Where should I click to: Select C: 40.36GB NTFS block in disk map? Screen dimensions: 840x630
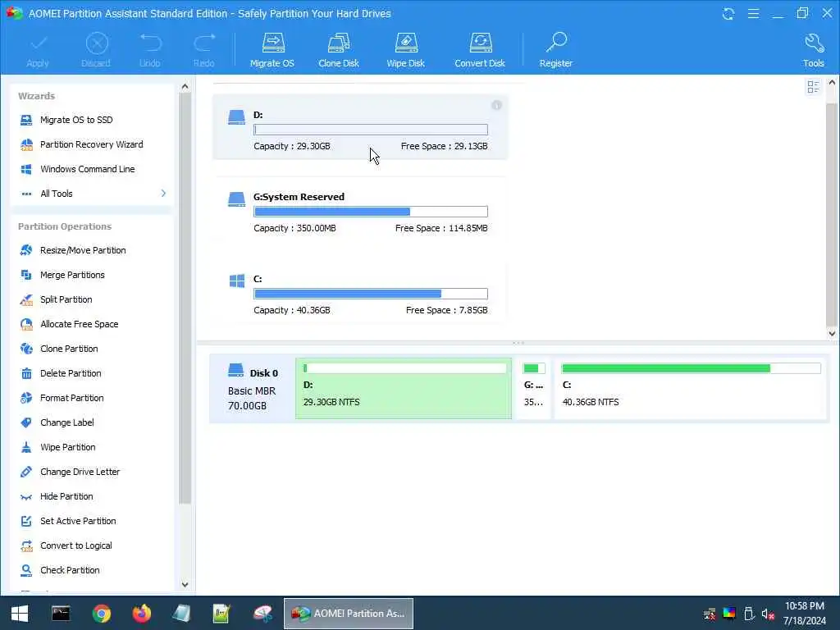(x=691, y=388)
